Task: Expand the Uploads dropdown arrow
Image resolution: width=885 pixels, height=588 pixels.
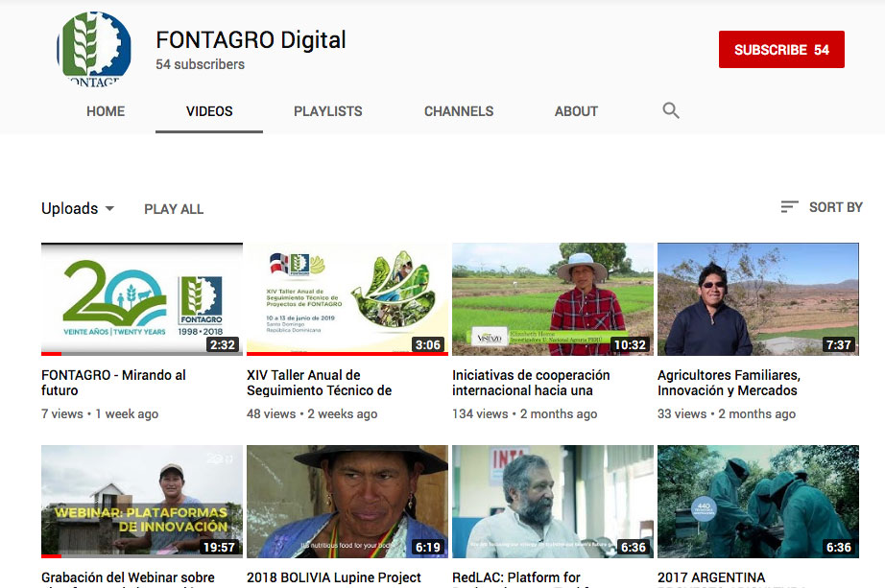Action: pos(110,208)
